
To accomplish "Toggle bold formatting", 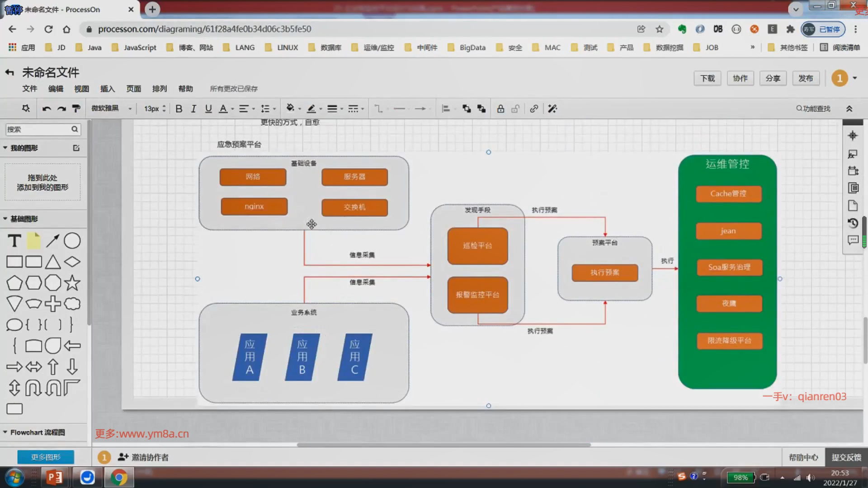I will coord(179,108).
